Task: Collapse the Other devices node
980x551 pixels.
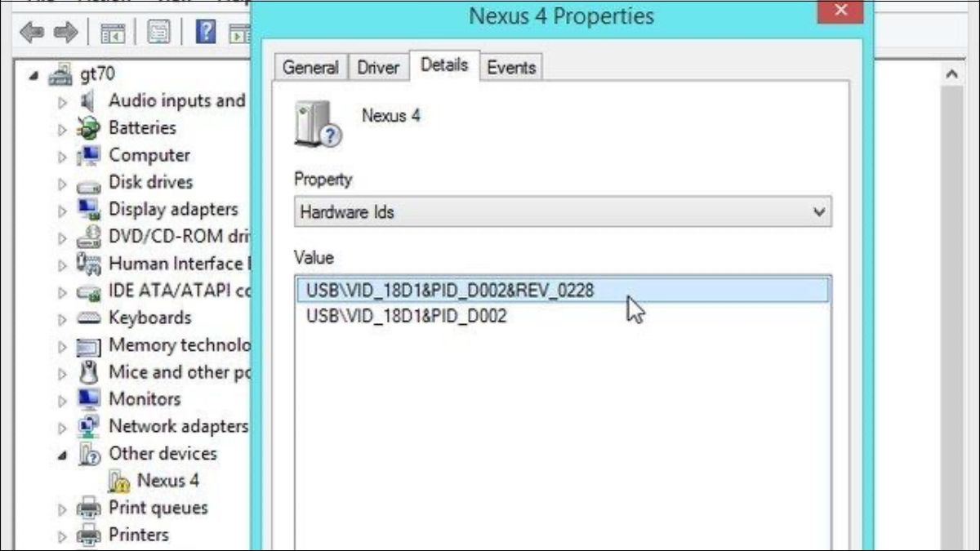Action: 63,455
